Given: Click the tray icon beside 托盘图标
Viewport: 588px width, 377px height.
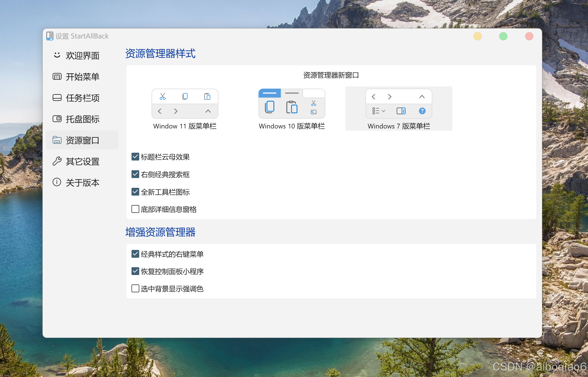Looking at the screenshot, I should click(x=57, y=119).
